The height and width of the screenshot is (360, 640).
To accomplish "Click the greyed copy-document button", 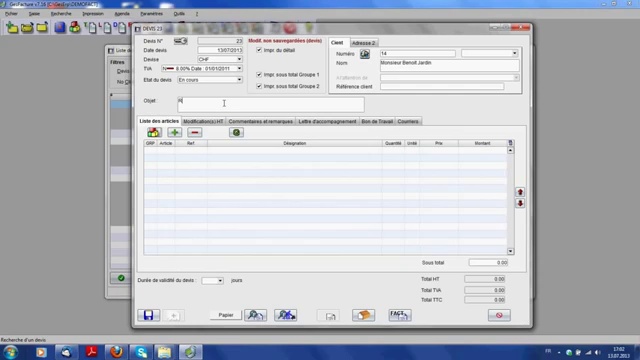I will pos(330,316).
